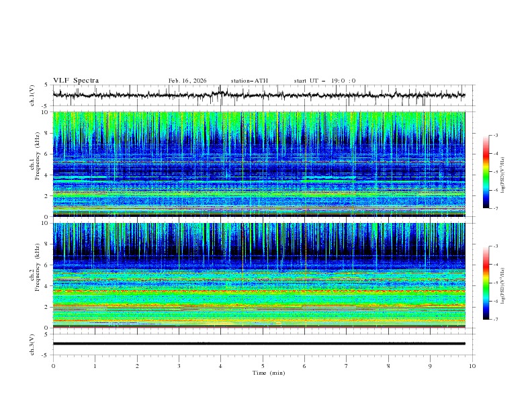The width and height of the screenshot is (532, 411).
Task: Click time axis tick label "9"
Action: [430, 366]
